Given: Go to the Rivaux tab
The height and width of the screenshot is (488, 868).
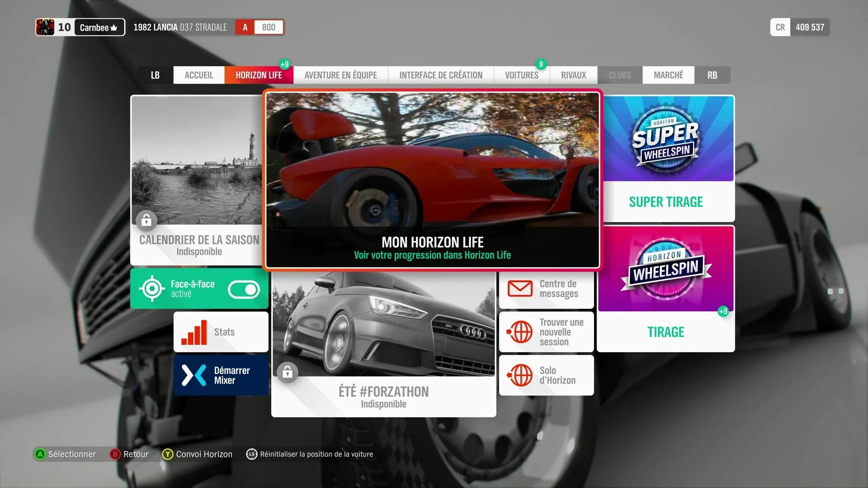Looking at the screenshot, I should pyautogui.click(x=574, y=75).
